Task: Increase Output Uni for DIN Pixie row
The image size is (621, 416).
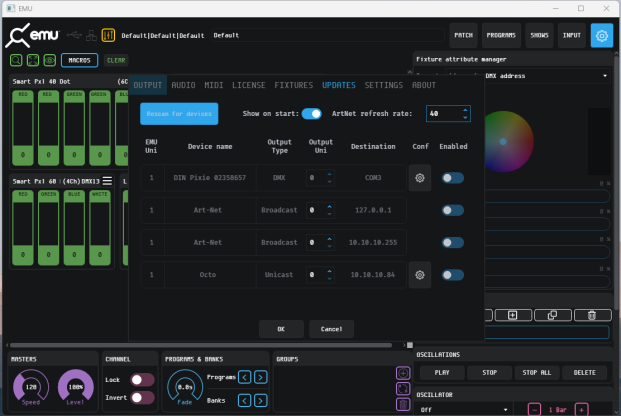Action: point(330,174)
